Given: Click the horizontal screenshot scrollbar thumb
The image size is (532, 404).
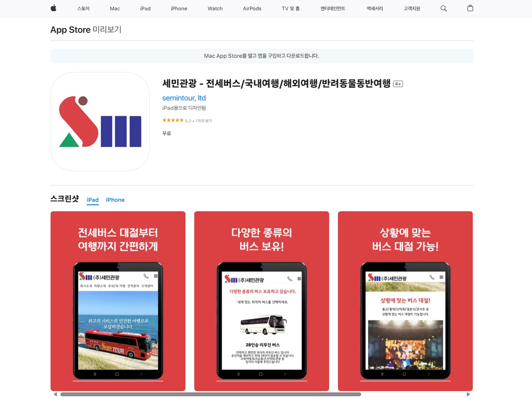Looking at the screenshot, I should coord(211,394).
